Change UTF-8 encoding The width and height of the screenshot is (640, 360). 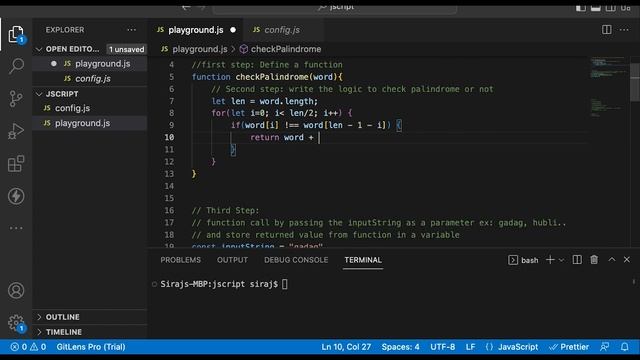pyautogui.click(x=442, y=347)
